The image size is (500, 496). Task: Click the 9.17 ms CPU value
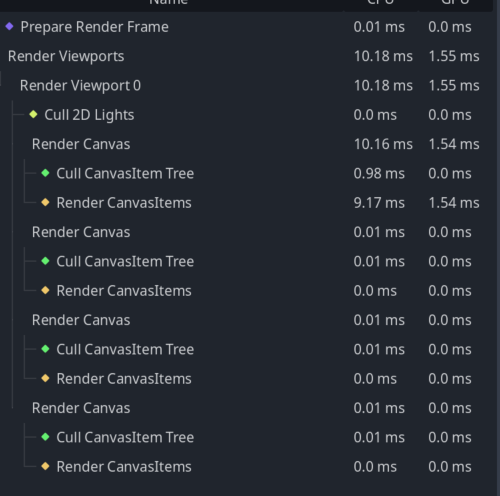379,203
